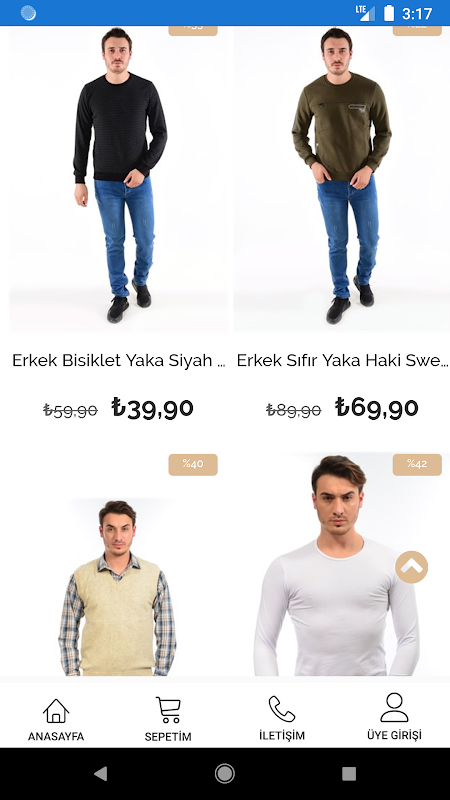Tap the %42 discount badge
This screenshot has width=450, height=800.
point(417,464)
